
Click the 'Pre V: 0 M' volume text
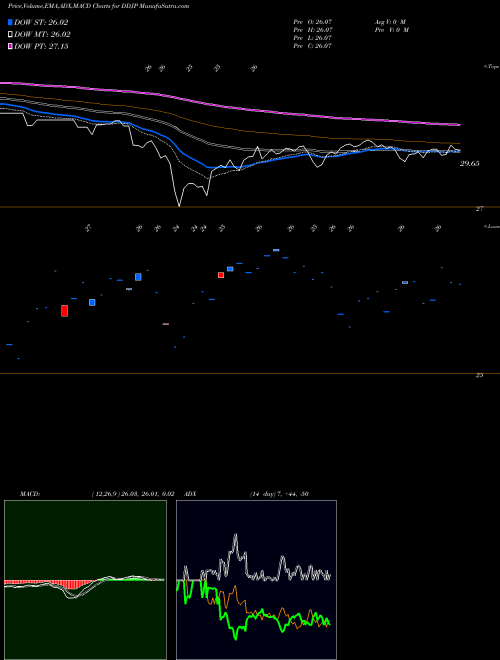(x=392, y=30)
